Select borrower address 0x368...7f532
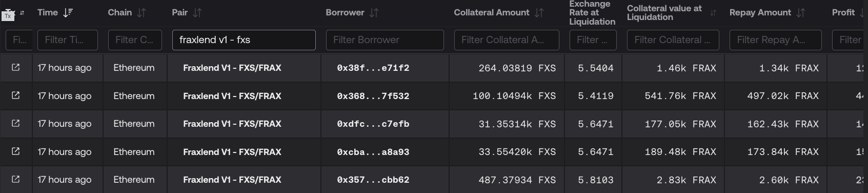Image resolution: width=868 pixels, height=193 pixels. (373, 96)
